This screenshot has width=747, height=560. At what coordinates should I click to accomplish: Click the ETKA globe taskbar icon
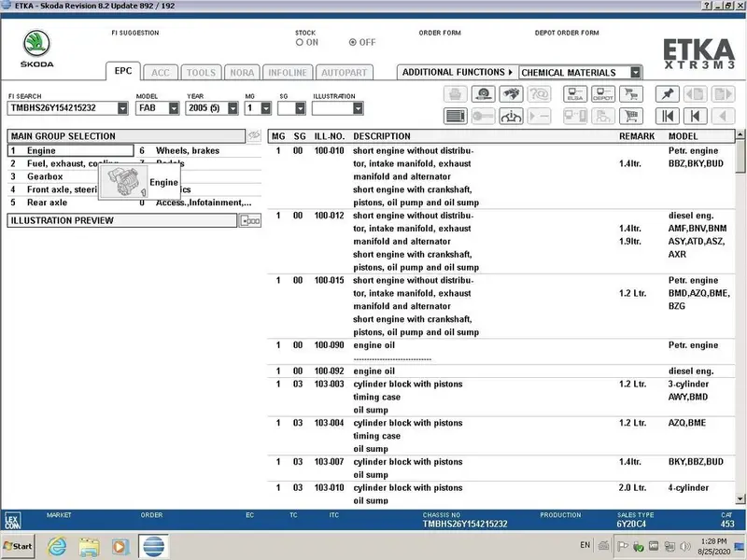pyautogui.click(x=153, y=546)
